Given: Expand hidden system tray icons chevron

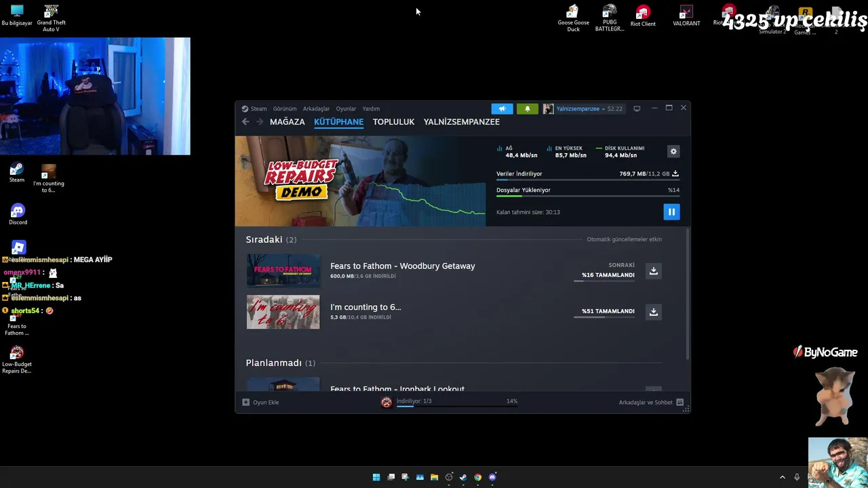Looking at the screenshot, I should (x=782, y=477).
